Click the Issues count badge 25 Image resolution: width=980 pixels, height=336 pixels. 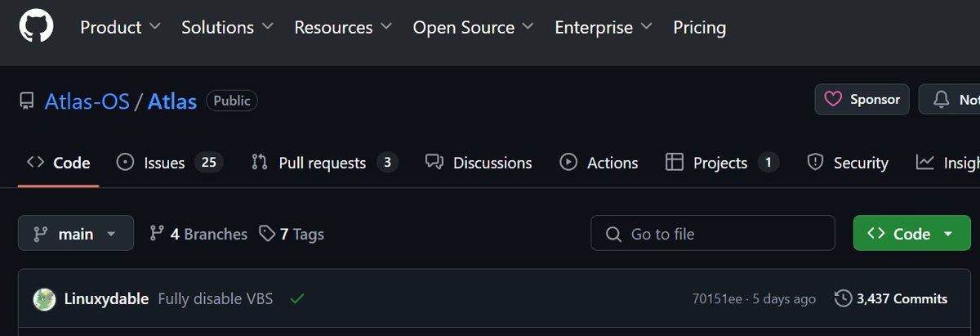coord(208,163)
